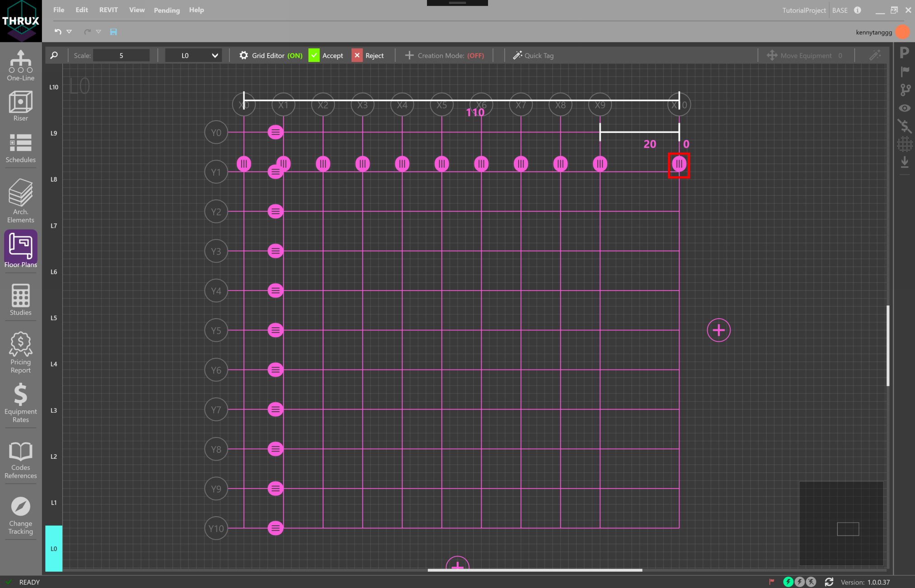Screen dimensions: 915x588
Task: Expand the redo history arrow
Action: [99, 32]
